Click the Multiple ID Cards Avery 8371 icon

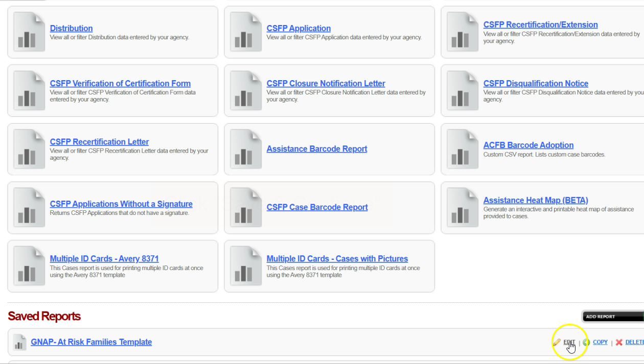[x=29, y=266]
